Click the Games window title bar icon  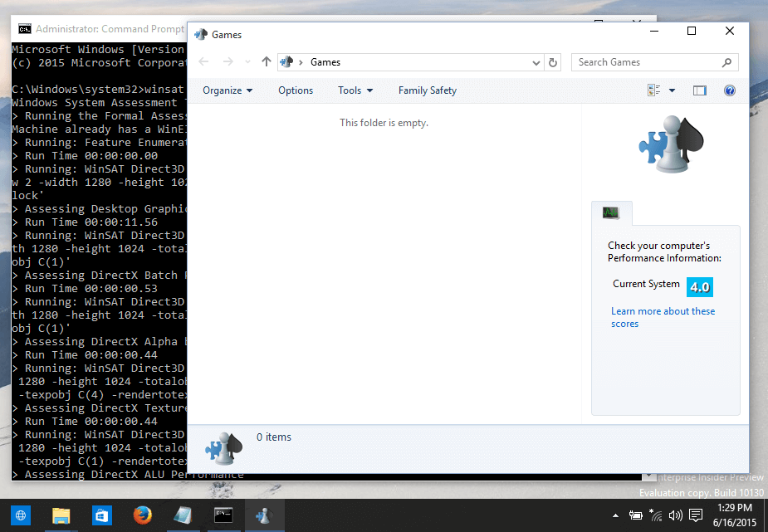[201, 35]
